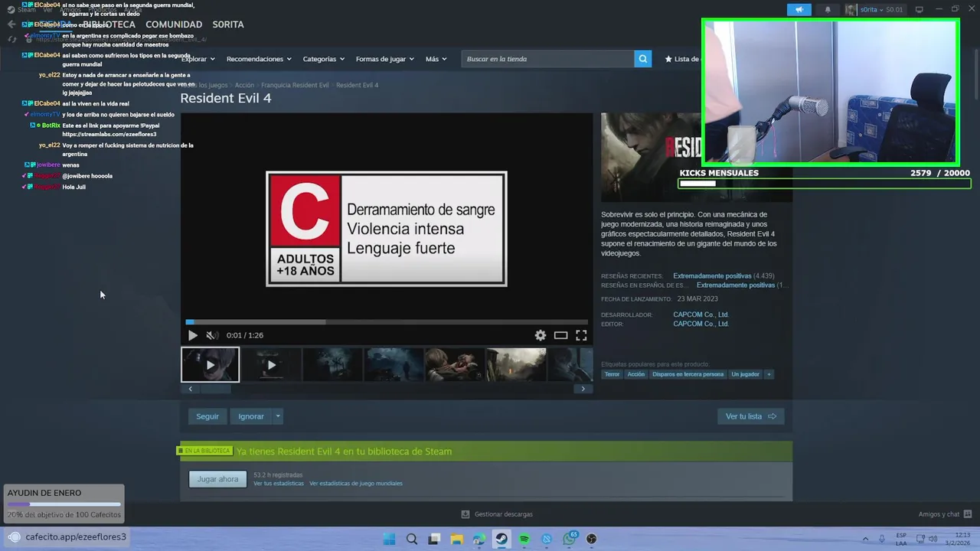This screenshot has width=980, height=551.
Task: Open WhatsApp from taskbar
Action: pos(570,539)
